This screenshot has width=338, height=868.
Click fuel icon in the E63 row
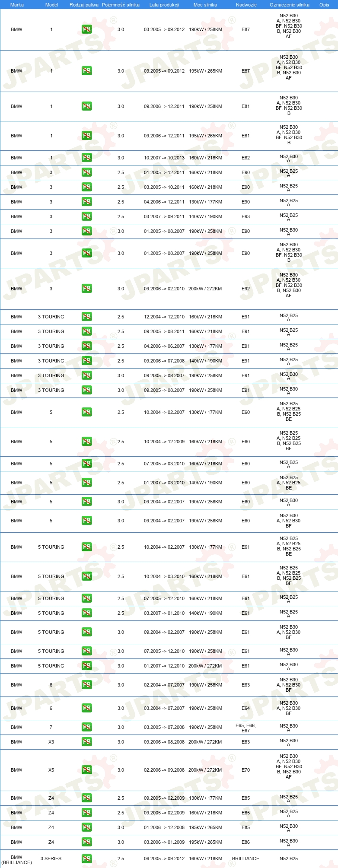click(86, 685)
